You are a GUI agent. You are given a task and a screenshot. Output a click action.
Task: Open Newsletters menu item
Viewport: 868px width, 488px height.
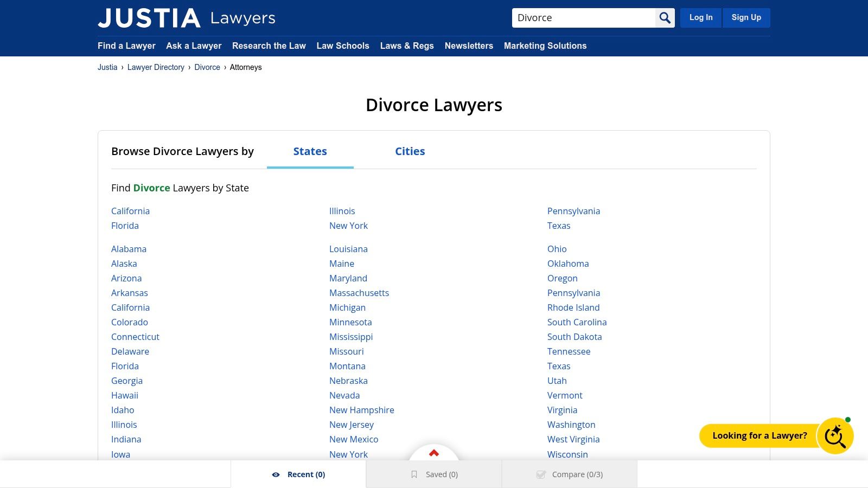(x=469, y=46)
